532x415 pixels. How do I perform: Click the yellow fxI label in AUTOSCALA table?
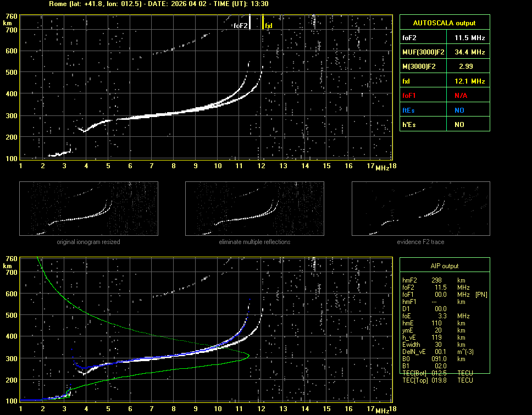(x=407, y=81)
